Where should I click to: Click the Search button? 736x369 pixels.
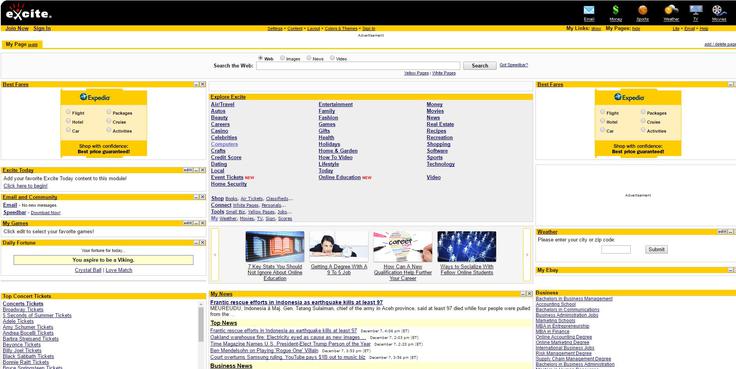[480, 66]
